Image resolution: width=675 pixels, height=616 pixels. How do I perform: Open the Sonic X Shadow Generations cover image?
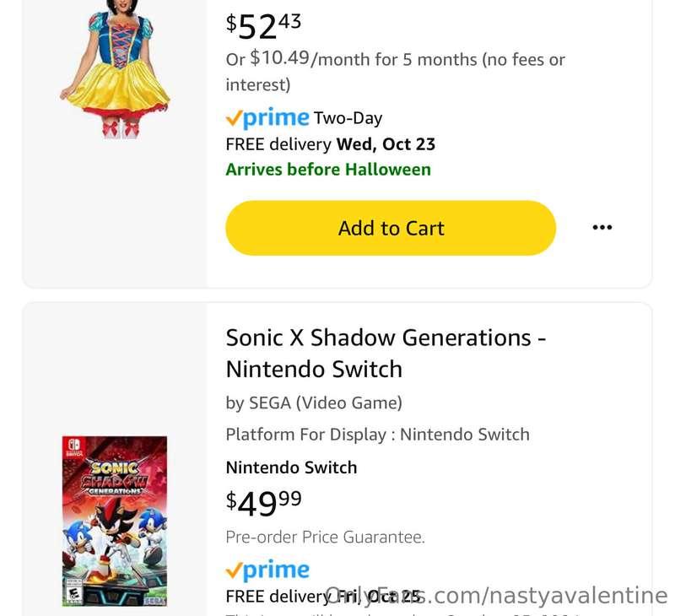point(115,521)
